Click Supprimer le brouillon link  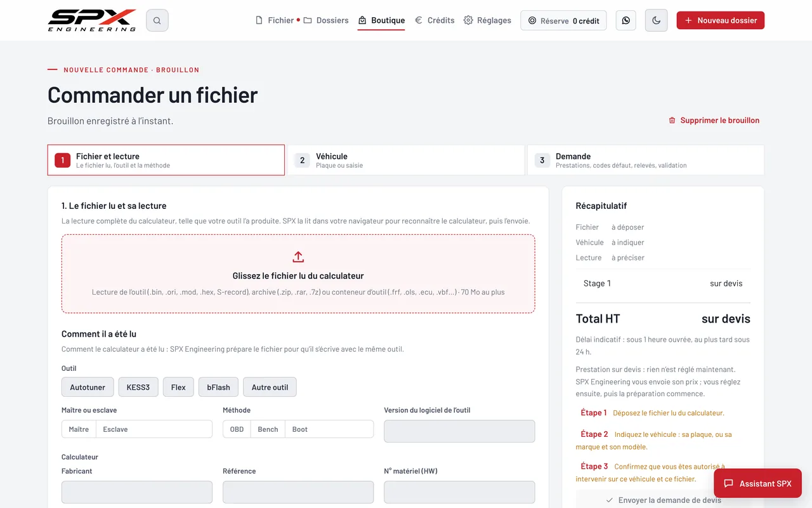pos(714,120)
